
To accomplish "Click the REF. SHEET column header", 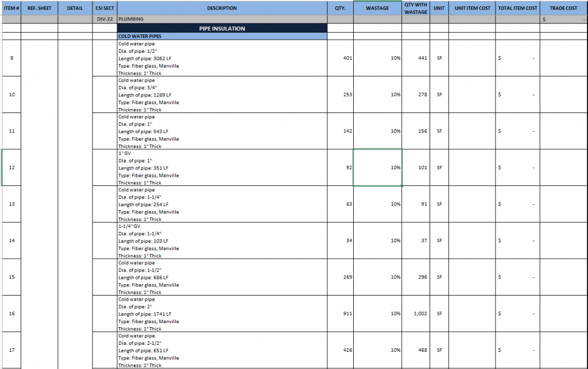I will coord(40,8).
